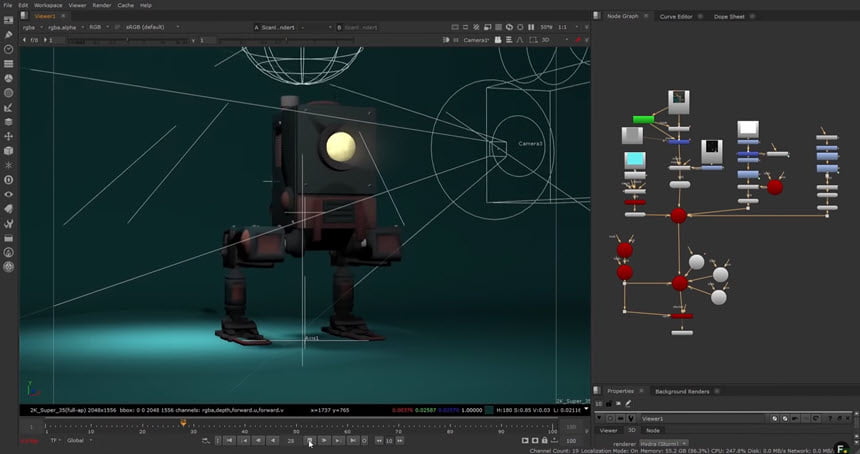Open the sRGB (default) colorspace dropdown
The width and height of the screenshot is (860, 454).
(x=152, y=27)
